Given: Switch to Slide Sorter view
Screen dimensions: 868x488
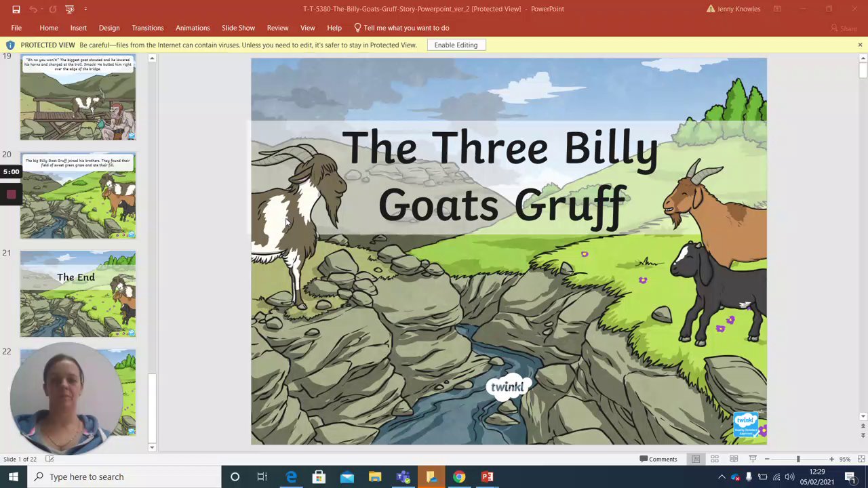Looking at the screenshot, I should [x=715, y=459].
